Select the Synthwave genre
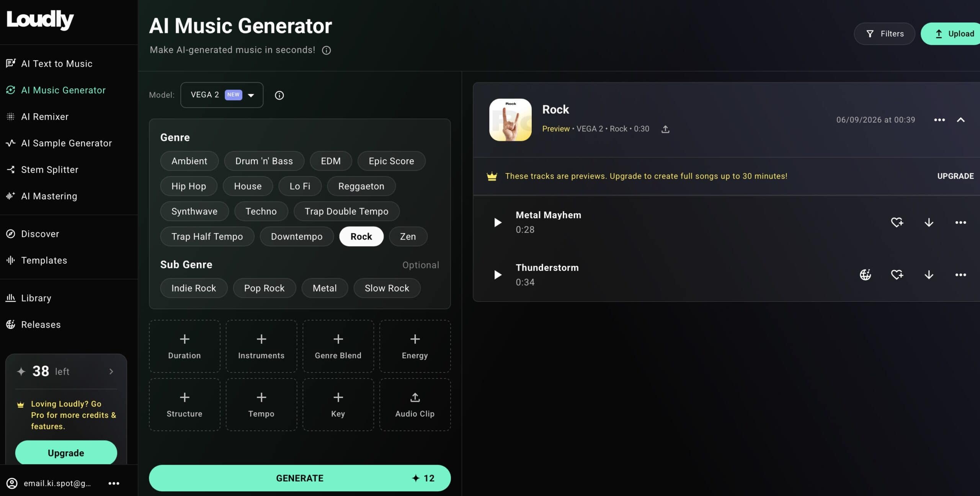980x496 pixels. (x=194, y=211)
